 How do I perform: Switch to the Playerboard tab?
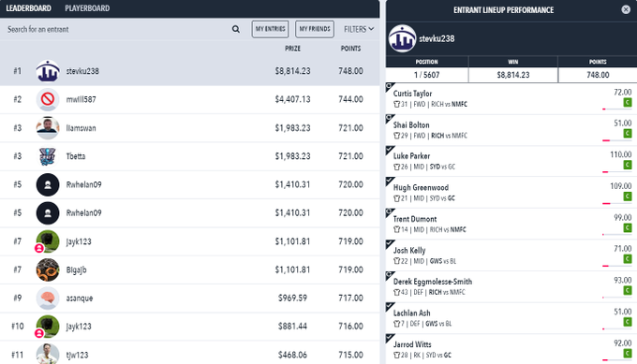(x=87, y=8)
